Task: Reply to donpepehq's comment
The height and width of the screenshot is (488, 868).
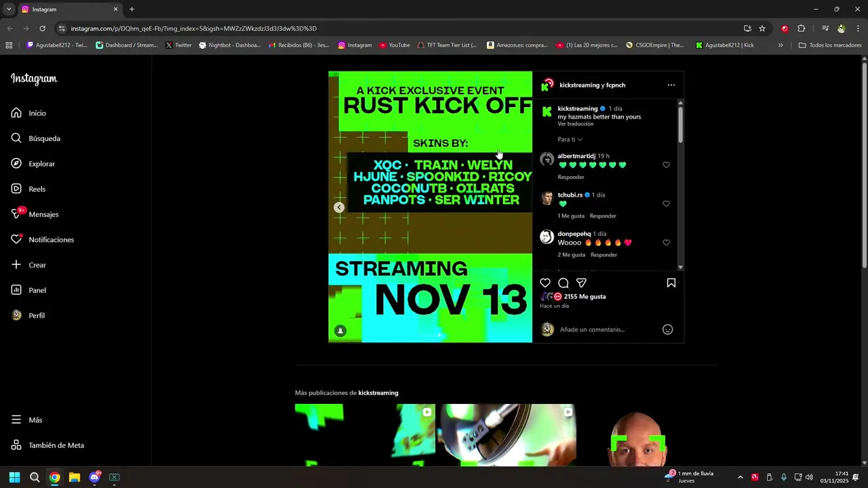Action: (604, 255)
